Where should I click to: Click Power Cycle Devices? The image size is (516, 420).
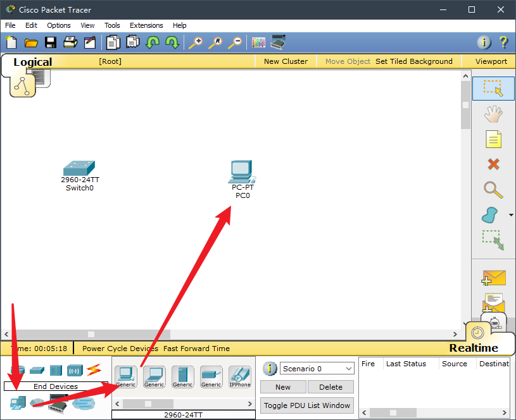[120, 349]
